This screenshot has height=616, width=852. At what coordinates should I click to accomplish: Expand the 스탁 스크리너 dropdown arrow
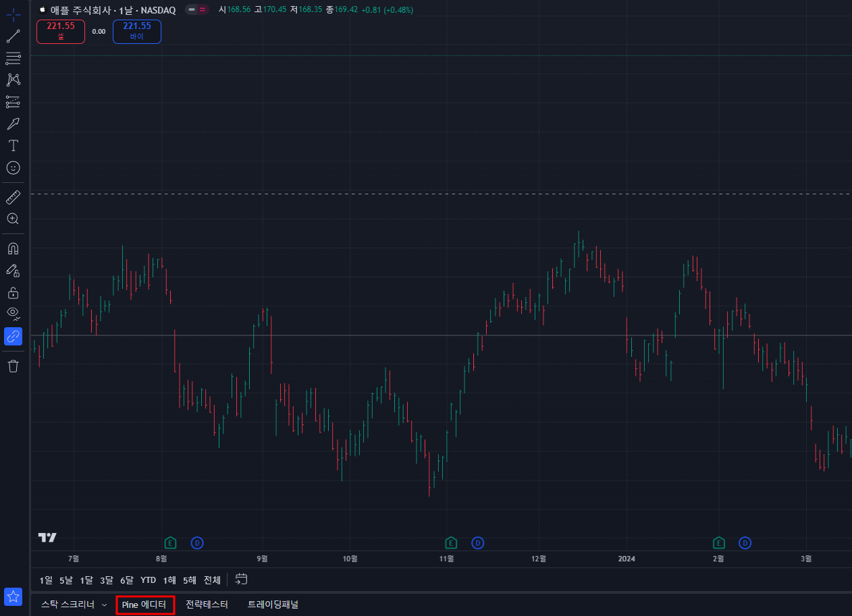coord(104,605)
